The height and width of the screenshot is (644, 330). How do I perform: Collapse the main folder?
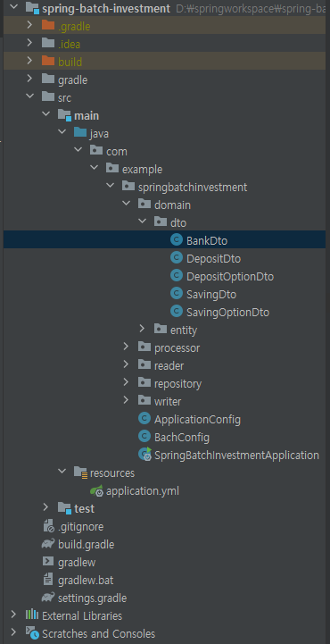(45, 114)
